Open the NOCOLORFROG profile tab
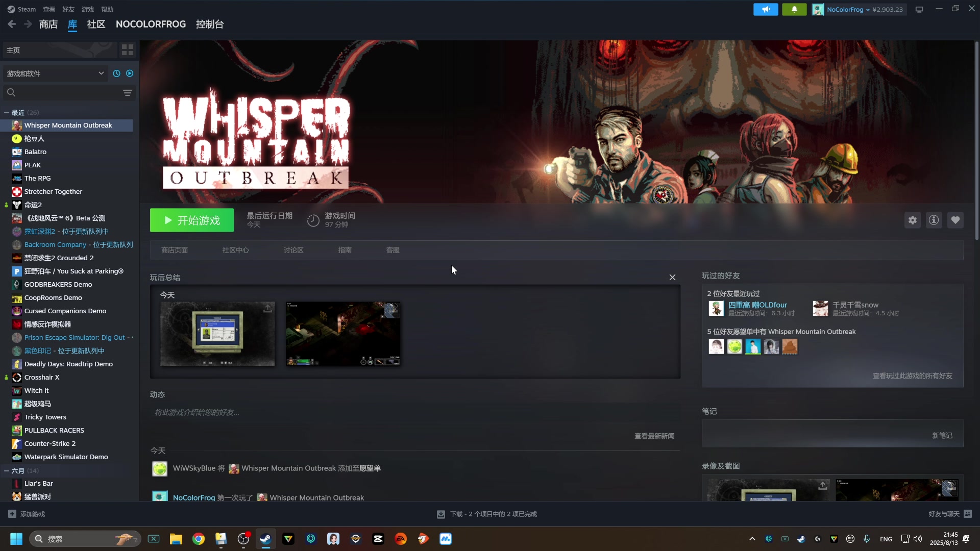The height and width of the screenshot is (551, 980). [151, 24]
